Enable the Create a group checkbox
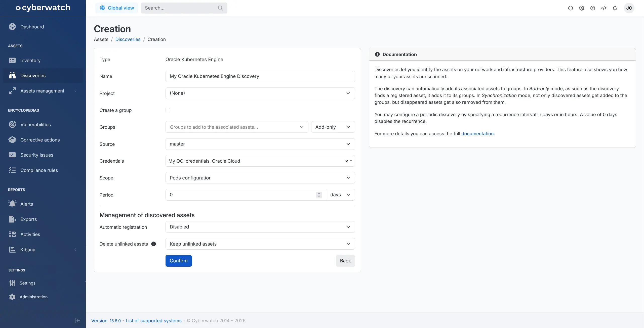644x328 pixels. [x=168, y=110]
